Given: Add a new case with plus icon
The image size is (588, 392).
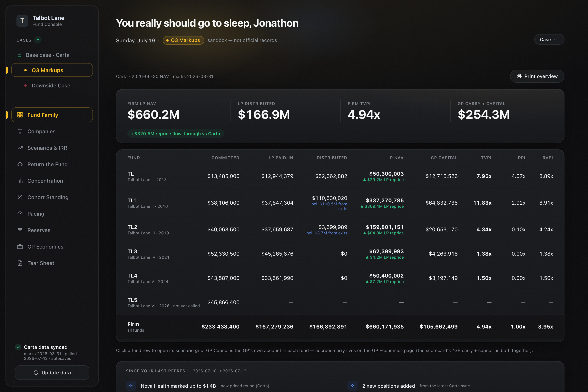Looking at the screenshot, I should coord(38,40).
